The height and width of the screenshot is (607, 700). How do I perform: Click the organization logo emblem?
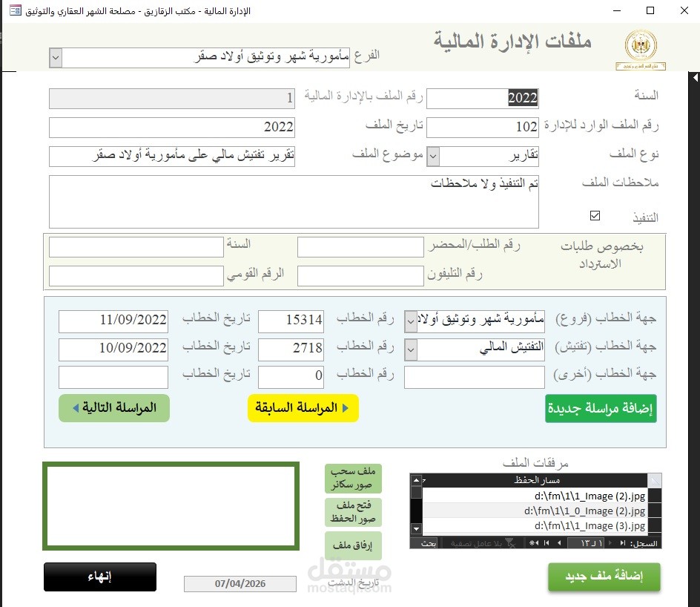pyautogui.click(x=641, y=49)
